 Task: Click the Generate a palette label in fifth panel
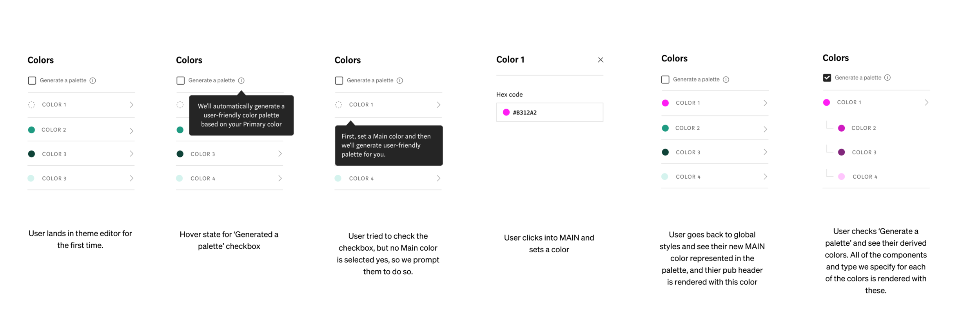(x=696, y=80)
